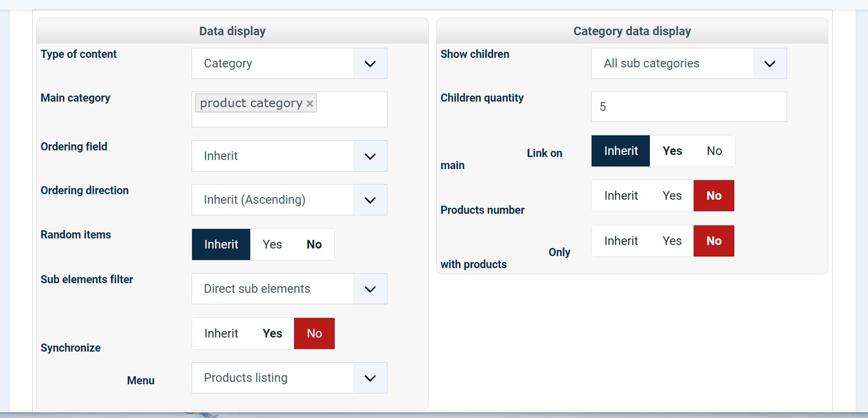Screen dimensions: 868x418
Task: Click the Children quantity input field
Action: click(689, 107)
